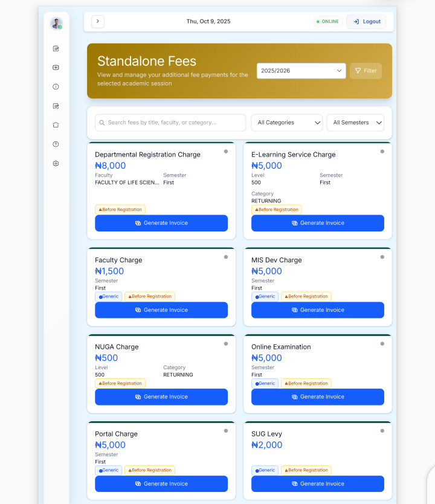The width and height of the screenshot is (435, 504).
Task: Open the All Semesters dropdown
Action: [355, 123]
